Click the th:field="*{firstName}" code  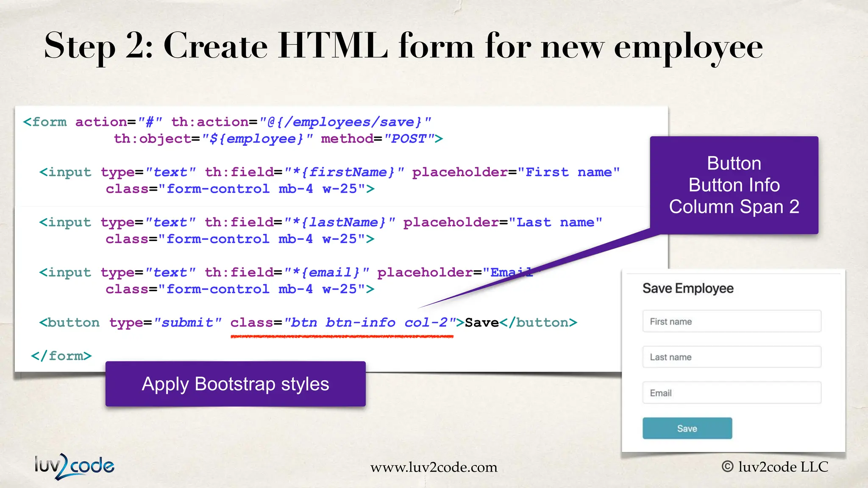[304, 172]
